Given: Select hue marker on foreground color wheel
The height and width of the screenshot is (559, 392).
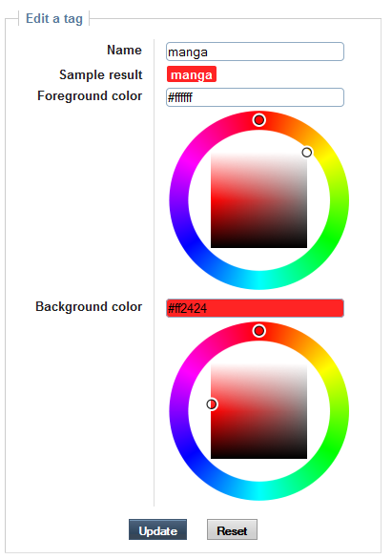Looking at the screenshot, I should coord(259,120).
